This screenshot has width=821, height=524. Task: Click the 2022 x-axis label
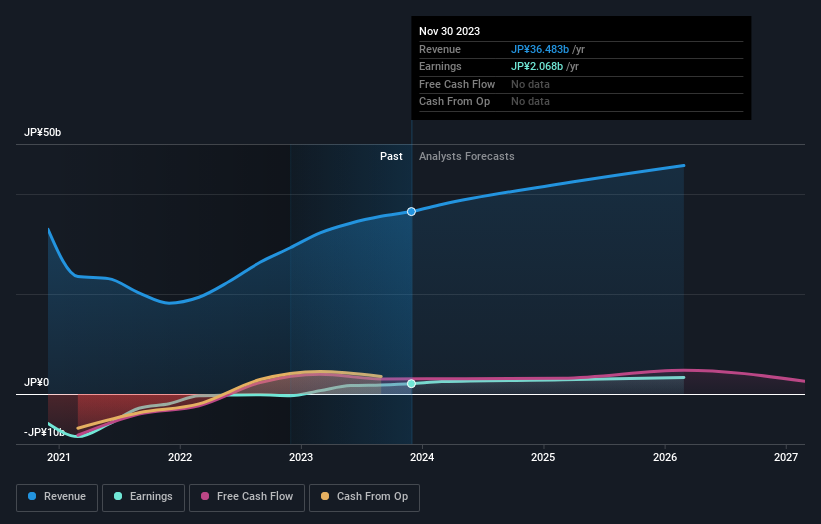tap(180, 457)
